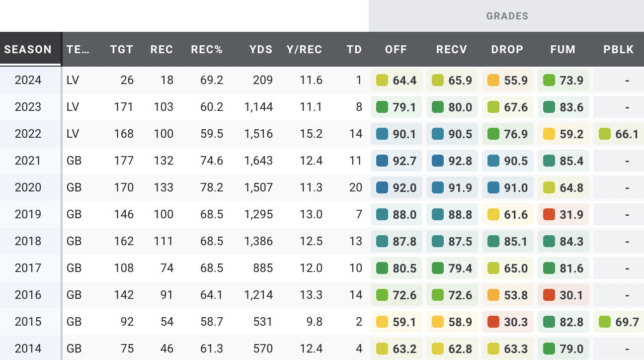Screen dimensions: 644x360
Task: Sort by OFF grade column
Action: [x=396, y=49]
